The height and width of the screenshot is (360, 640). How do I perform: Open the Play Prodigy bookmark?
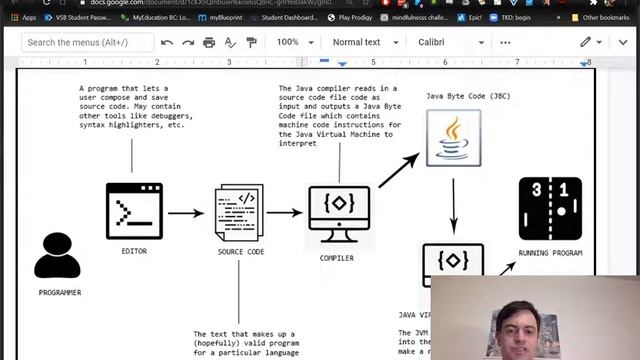[350, 18]
